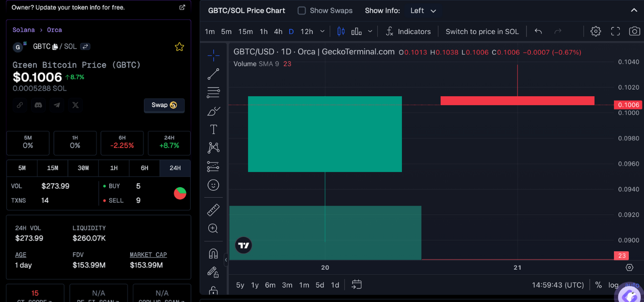Select the 3m date range

pyautogui.click(x=287, y=285)
